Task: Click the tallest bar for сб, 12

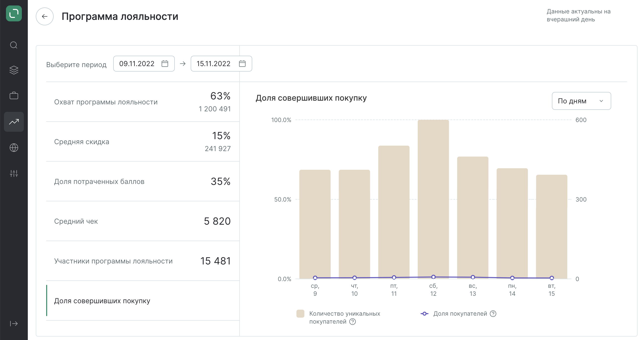Action: (433, 199)
